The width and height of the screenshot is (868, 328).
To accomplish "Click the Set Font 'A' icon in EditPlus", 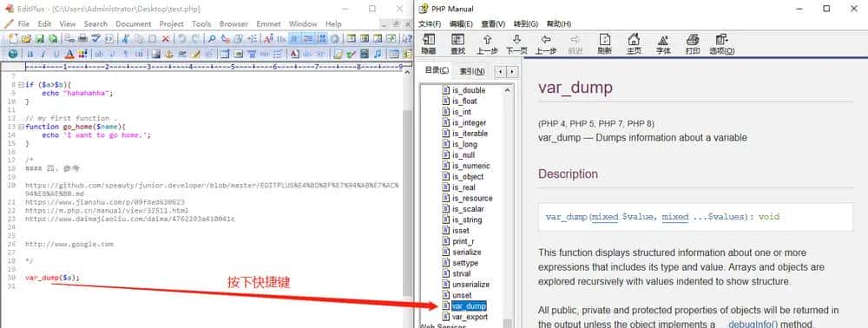I will pyautogui.click(x=268, y=38).
